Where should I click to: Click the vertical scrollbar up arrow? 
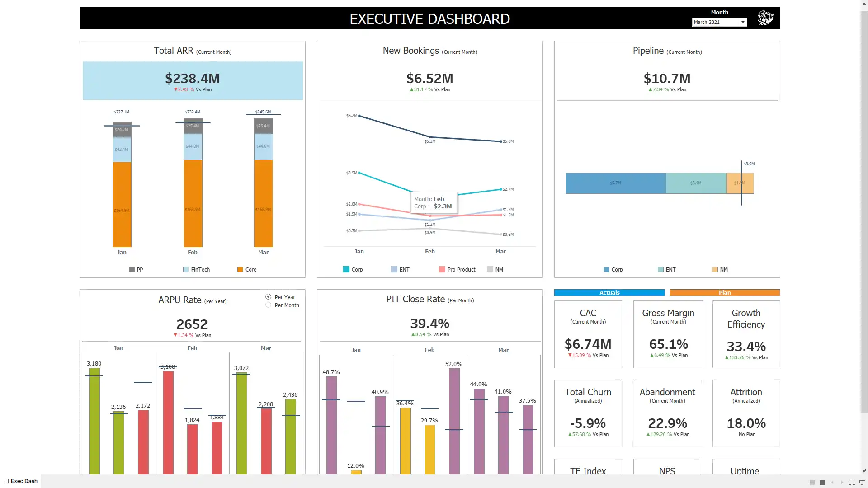864,4
